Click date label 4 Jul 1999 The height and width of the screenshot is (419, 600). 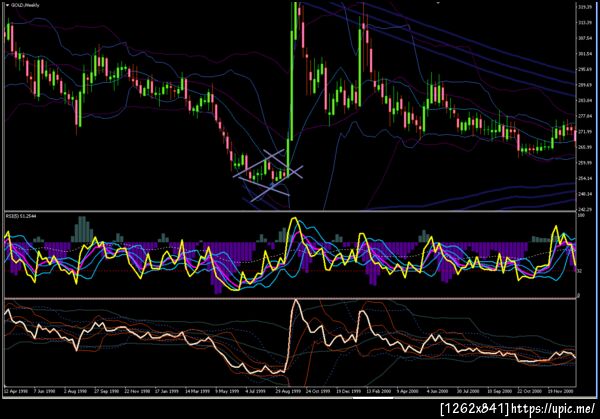255,391
